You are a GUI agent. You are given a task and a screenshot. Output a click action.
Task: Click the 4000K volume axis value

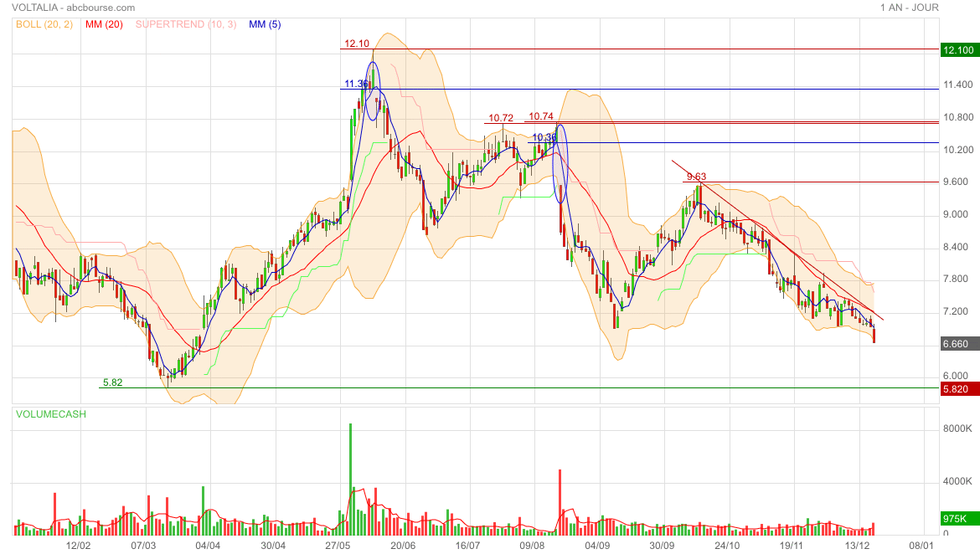[x=957, y=481]
